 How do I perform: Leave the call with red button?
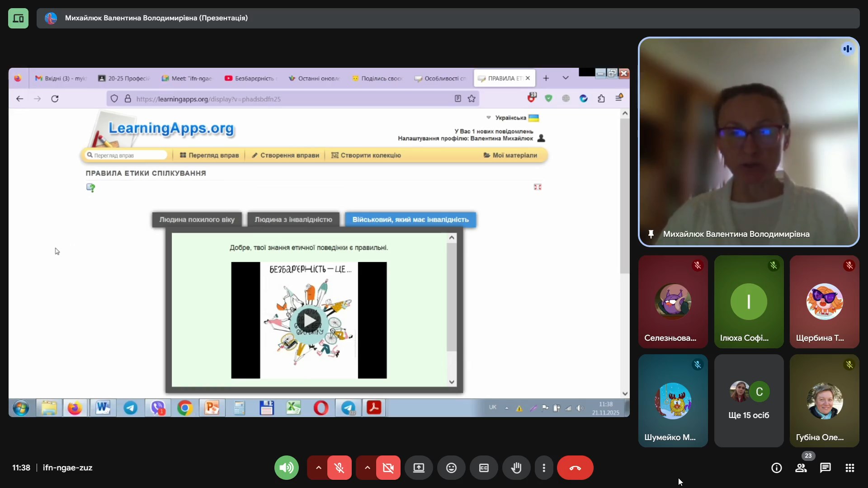575,468
